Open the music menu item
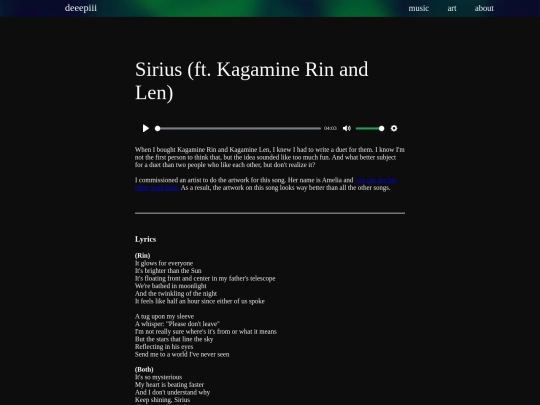The height and width of the screenshot is (405, 540). tap(418, 8)
